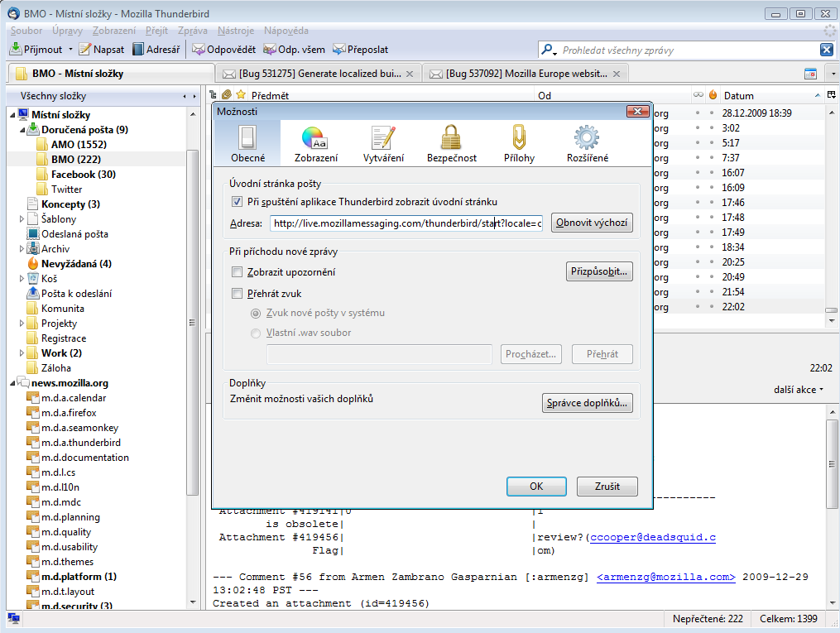Screen dimensions: 840x633
Task: Open the Zobrazení menu
Action: (x=114, y=31)
